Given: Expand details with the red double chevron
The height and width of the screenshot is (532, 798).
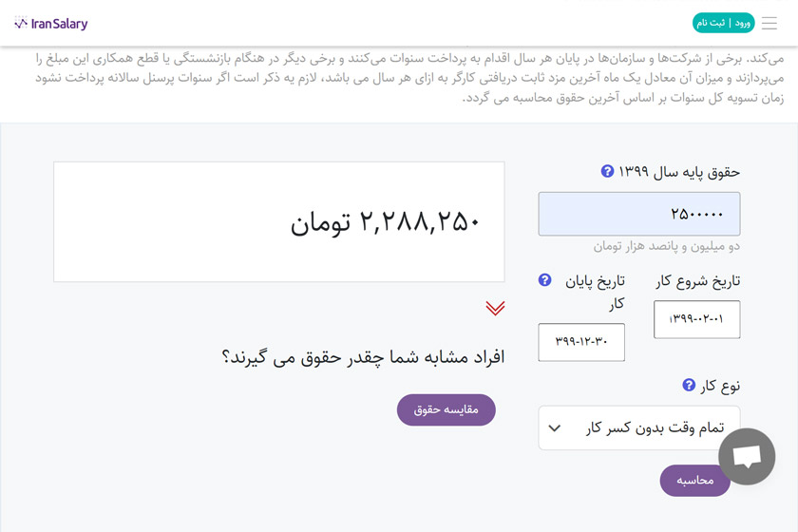Looking at the screenshot, I should point(495,308).
